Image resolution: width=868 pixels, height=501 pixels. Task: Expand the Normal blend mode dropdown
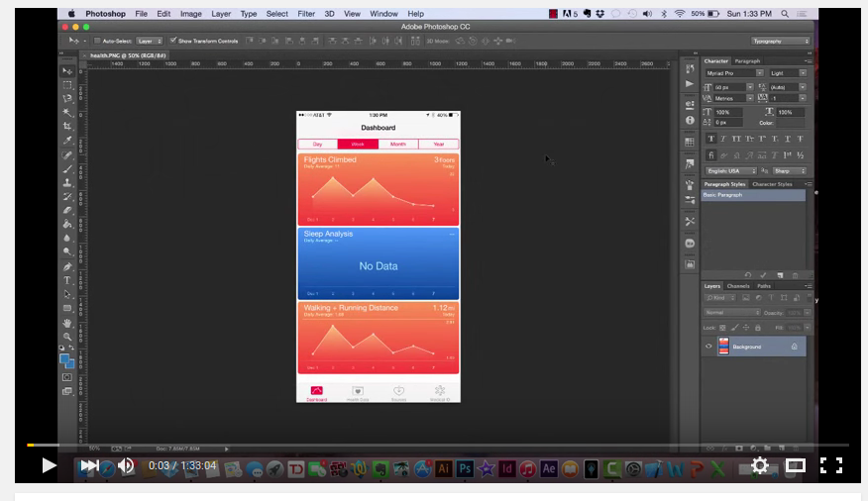[x=731, y=312]
